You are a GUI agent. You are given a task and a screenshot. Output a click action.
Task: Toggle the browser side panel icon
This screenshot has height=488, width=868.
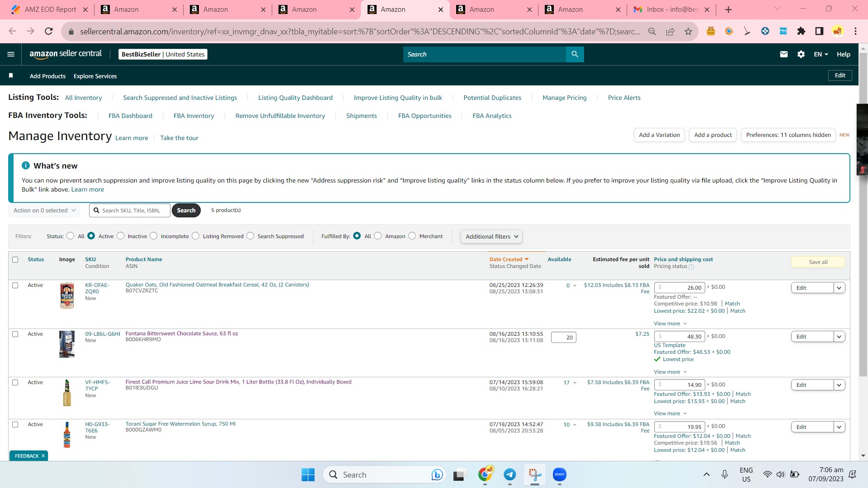click(x=819, y=31)
